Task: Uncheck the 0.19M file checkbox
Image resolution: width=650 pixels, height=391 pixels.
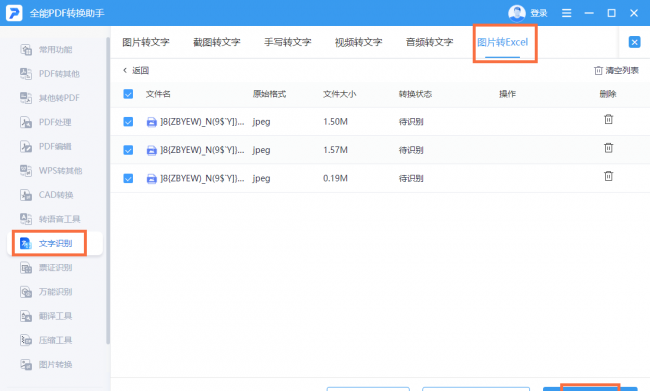Action: [x=128, y=179]
